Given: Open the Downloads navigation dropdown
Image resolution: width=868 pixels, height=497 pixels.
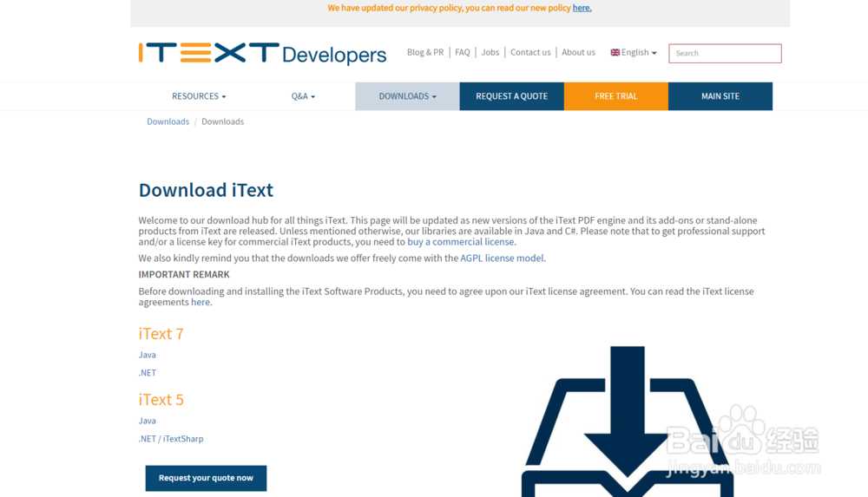Looking at the screenshot, I should pyautogui.click(x=407, y=96).
